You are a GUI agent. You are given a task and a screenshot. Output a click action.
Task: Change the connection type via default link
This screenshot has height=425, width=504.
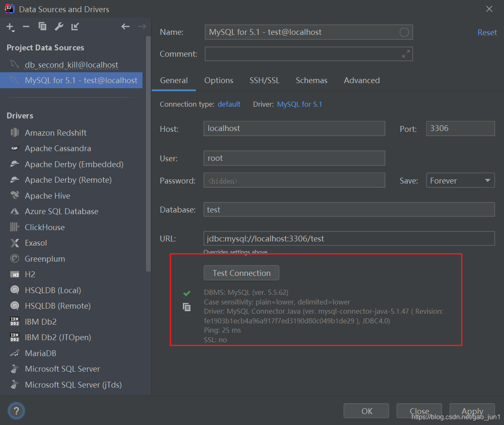229,104
